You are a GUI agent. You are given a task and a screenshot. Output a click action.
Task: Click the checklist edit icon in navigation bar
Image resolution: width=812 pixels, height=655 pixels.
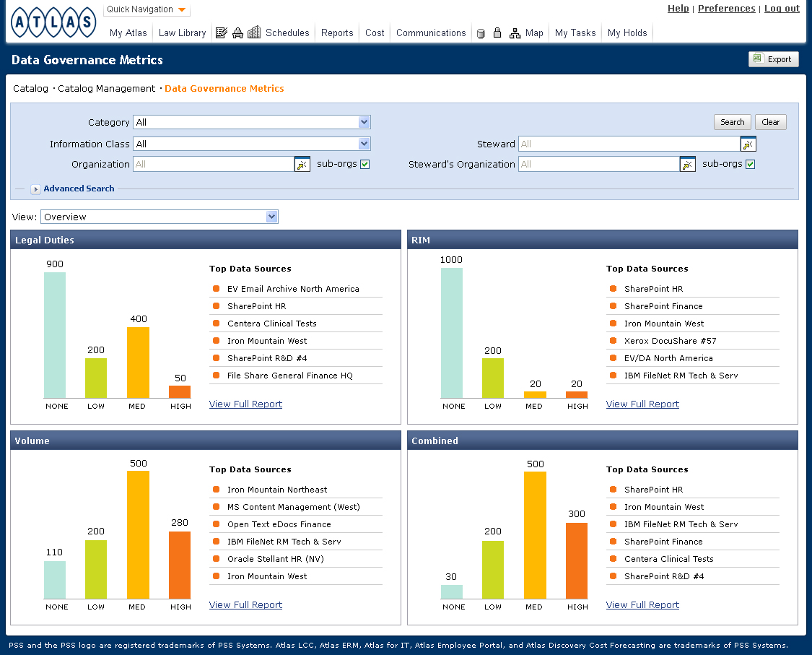[221, 33]
